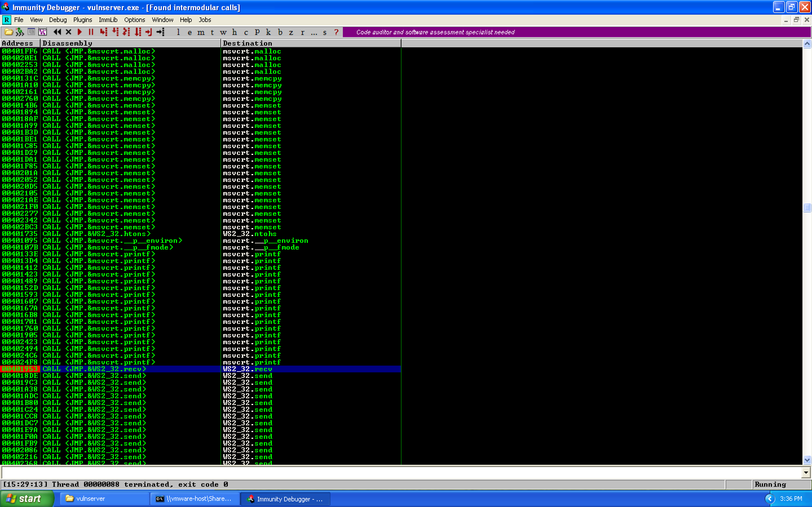Open a new executable with the folder icon

[8, 32]
